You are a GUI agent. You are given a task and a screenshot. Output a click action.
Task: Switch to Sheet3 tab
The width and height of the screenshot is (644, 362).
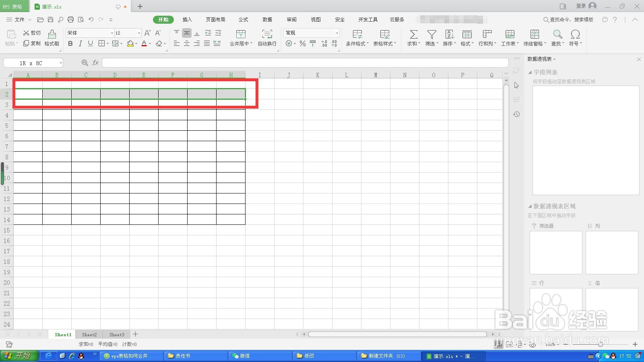point(117,334)
